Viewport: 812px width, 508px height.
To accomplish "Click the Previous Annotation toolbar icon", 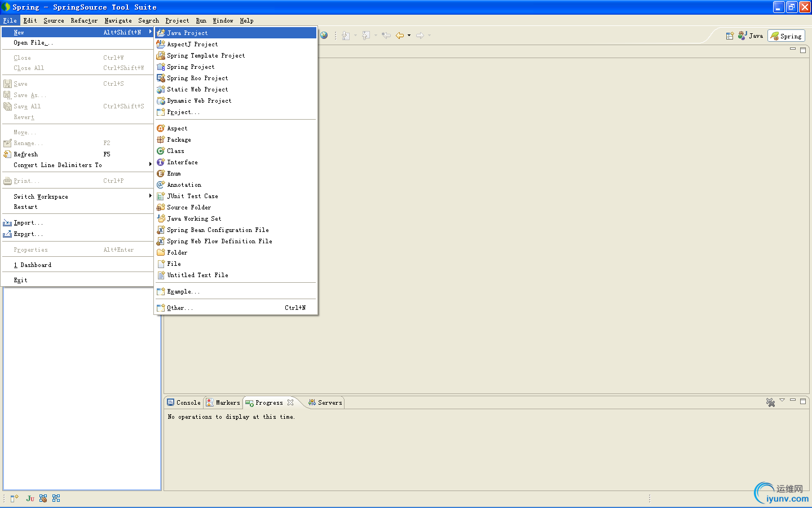I will click(x=366, y=36).
